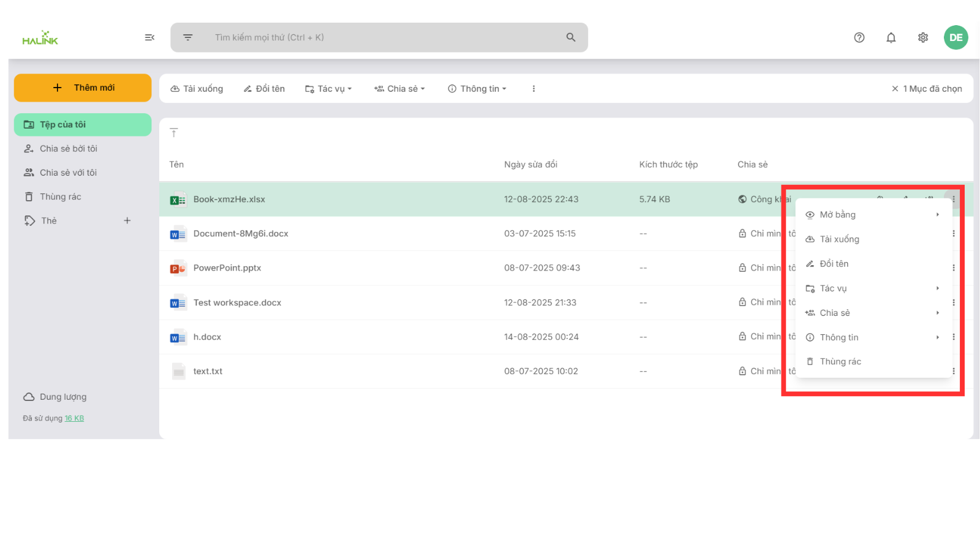Open three-dot menu for Document-8Mg6i.docx row

point(954,233)
